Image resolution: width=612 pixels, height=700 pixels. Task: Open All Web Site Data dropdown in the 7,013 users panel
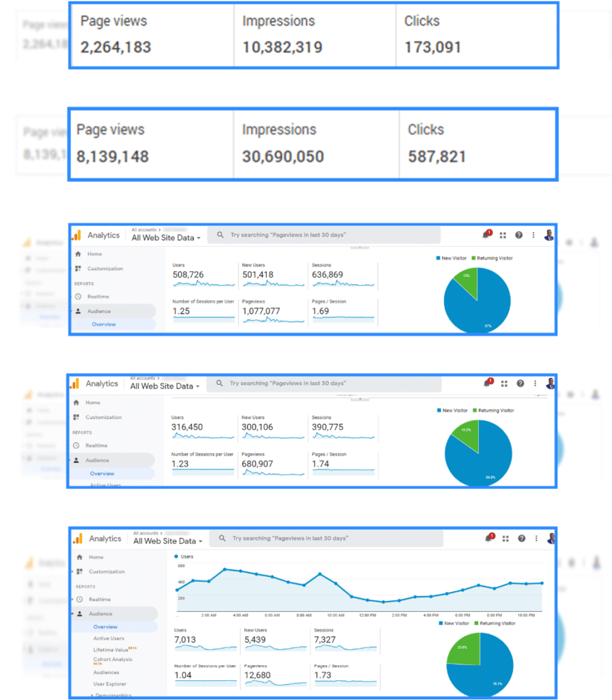click(168, 541)
